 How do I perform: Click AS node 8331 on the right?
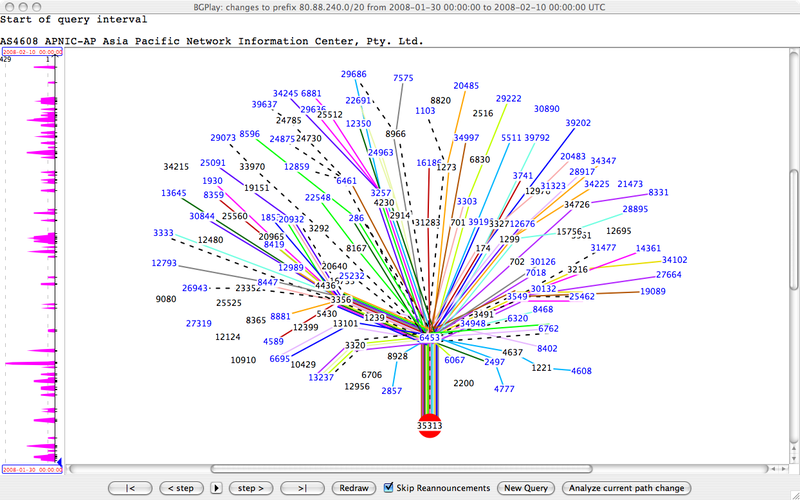coord(659,192)
